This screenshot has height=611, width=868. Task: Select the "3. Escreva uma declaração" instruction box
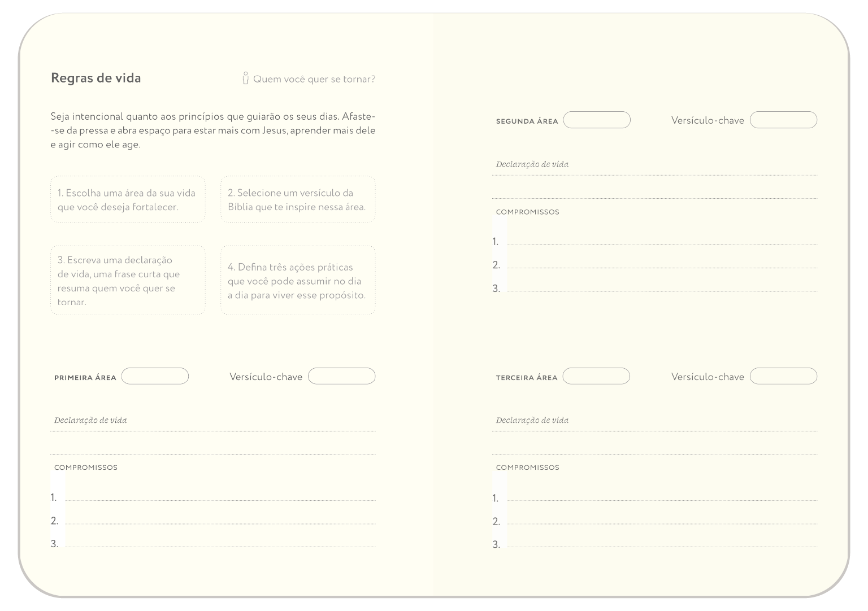click(128, 280)
